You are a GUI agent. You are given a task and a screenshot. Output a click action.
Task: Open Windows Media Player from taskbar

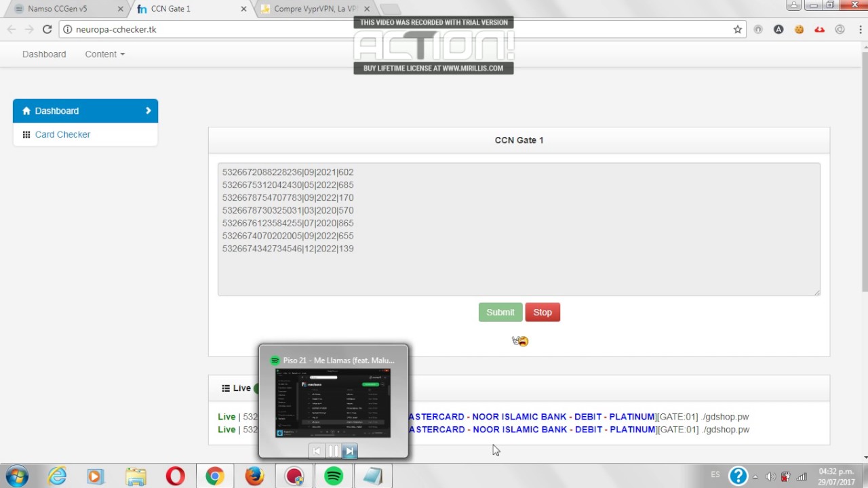[x=96, y=476]
